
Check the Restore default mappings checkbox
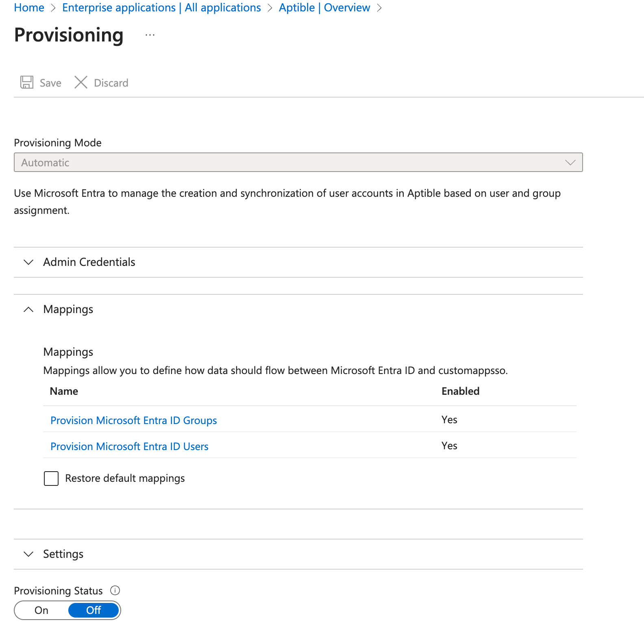coord(51,479)
